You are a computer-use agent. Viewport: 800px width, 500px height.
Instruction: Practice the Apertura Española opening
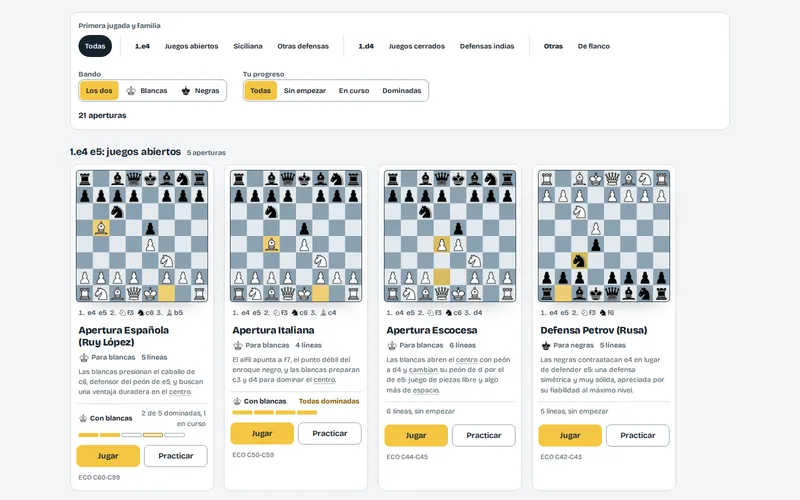click(x=176, y=456)
